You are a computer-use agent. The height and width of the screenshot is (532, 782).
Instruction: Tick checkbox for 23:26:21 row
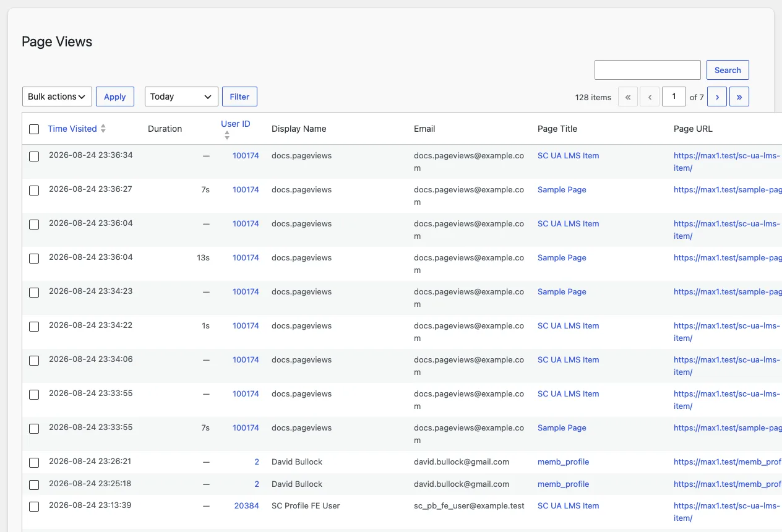[34, 463]
